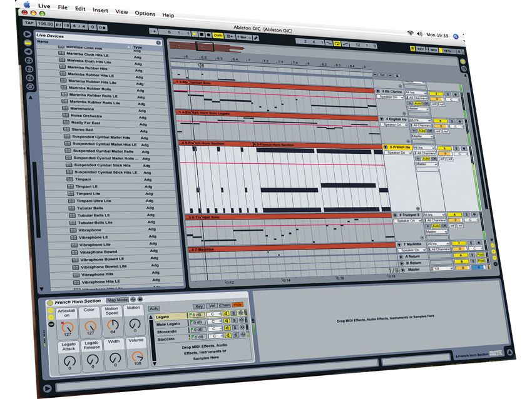
Task: Expand the A Return track
Action: 401,256
